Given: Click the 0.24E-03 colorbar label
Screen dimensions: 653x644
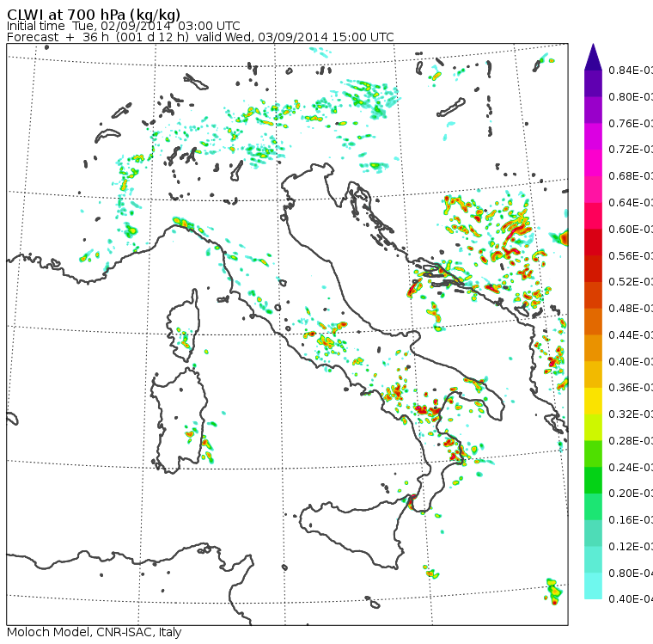Looking at the screenshot, I should click(631, 467).
